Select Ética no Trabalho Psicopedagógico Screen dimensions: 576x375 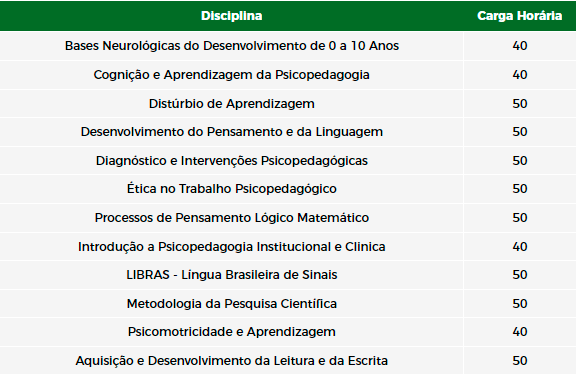(x=231, y=189)
